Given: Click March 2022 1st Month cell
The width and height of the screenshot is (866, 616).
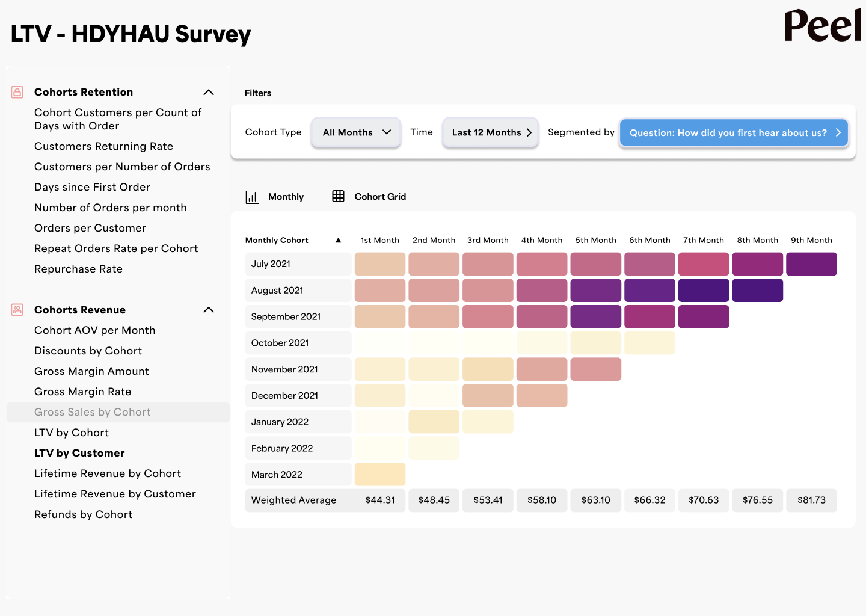Looking at the screenshot, I should pyautogui.click(x=380, y=474).
